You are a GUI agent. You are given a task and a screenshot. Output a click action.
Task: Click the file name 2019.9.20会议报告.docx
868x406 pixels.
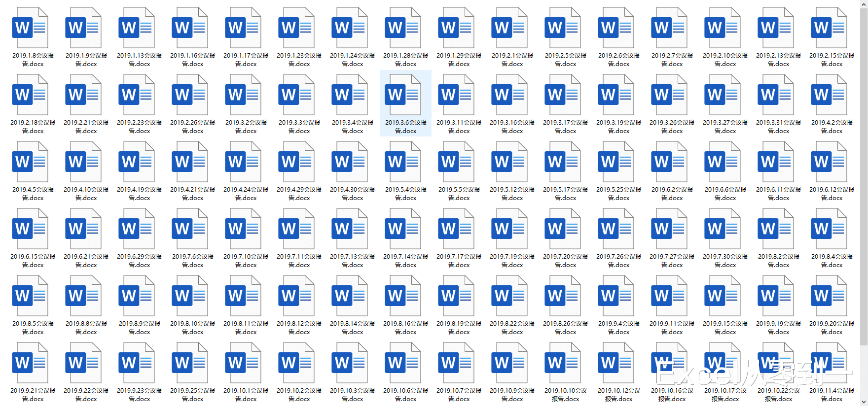coord(832,328)
